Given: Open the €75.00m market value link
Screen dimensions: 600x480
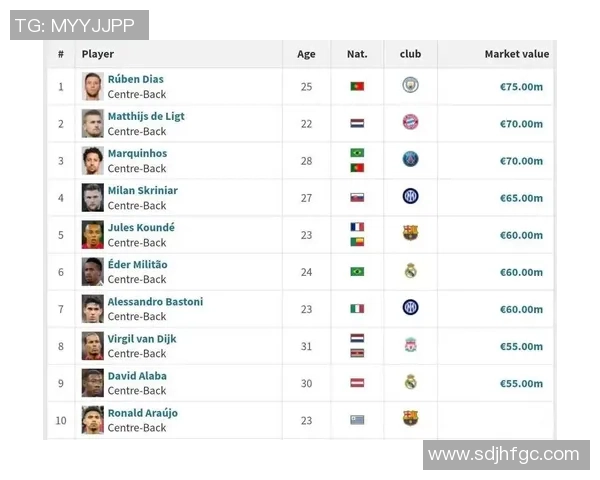Looking at the screenshot, I should click(521, 87).
